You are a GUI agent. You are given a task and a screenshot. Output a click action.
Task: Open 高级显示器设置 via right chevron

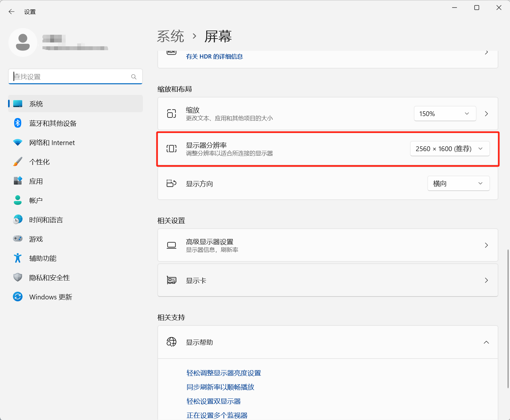487,245
